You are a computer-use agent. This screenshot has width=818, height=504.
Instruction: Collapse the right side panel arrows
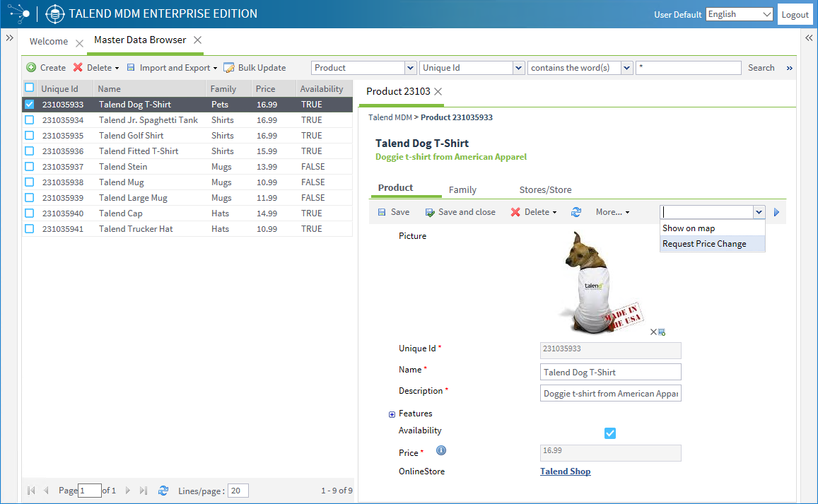click(x=809, y=37)
